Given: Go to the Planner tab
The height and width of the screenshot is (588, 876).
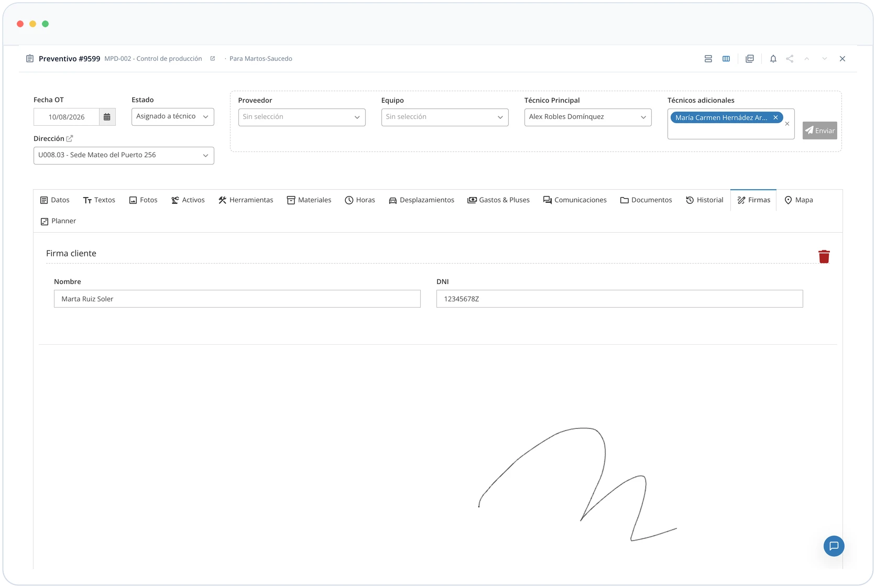Looking at the screenshot, I should point(59,221).
